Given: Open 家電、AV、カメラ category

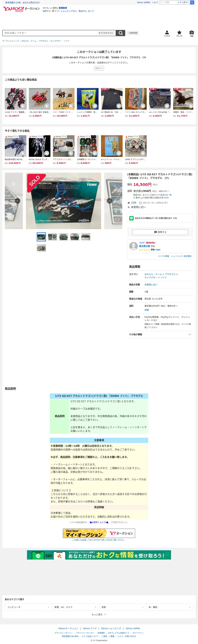Looking at the screenshot, I should pyautogui.click(x=75, y=607).
